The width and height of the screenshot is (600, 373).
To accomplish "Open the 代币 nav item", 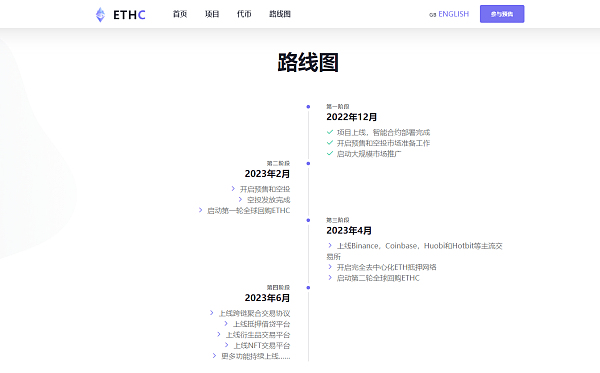I will pyautogui.click(x=244, y=14).
